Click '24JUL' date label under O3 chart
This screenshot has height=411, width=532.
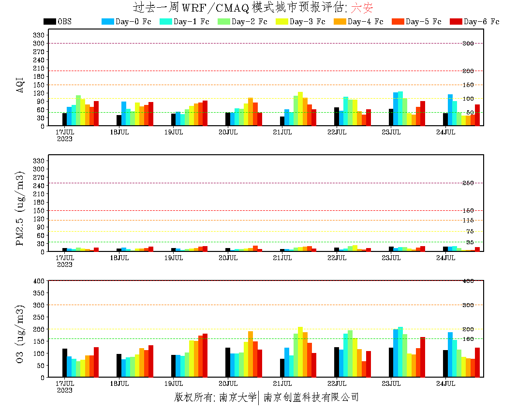point(445,383)
